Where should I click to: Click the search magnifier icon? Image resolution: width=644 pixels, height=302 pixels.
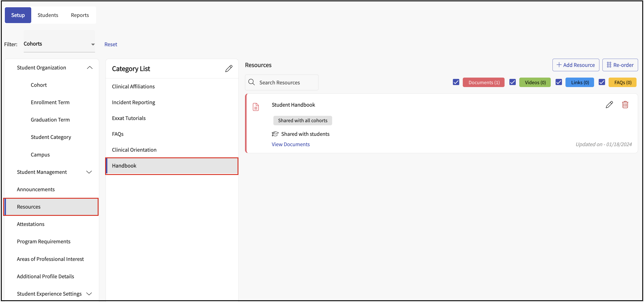(x=251, y=82)
